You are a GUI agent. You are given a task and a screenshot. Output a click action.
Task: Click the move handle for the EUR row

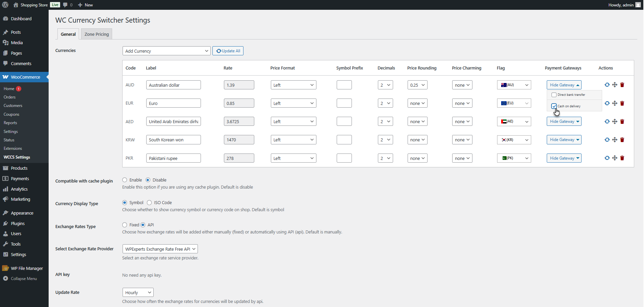[x=615, y=103]
